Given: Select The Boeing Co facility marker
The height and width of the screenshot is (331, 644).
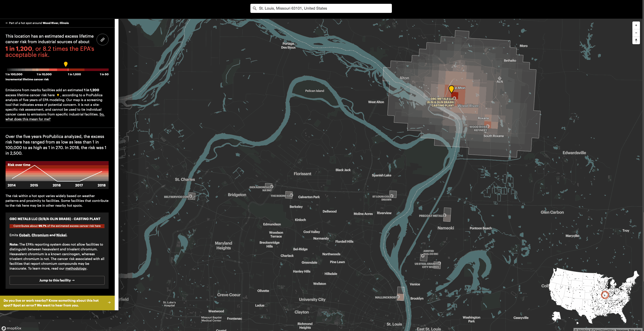Looking at the screenshot, I should click(291, 195).
